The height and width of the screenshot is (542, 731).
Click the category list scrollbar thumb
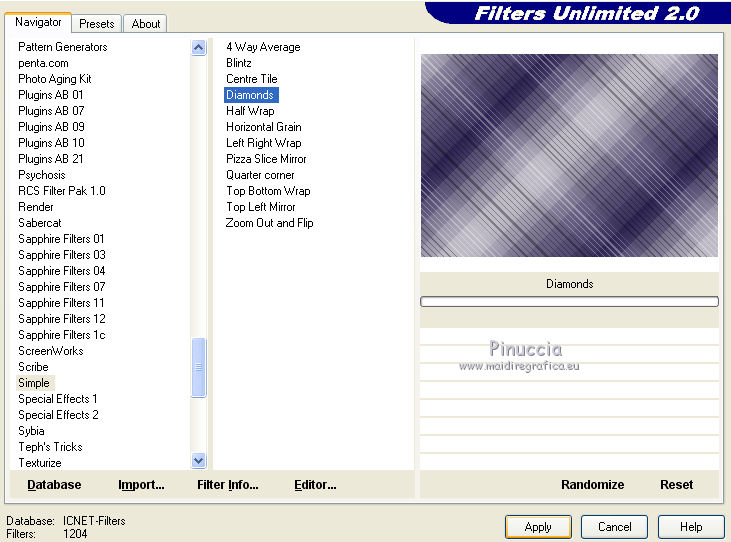(x=199, y=367)
